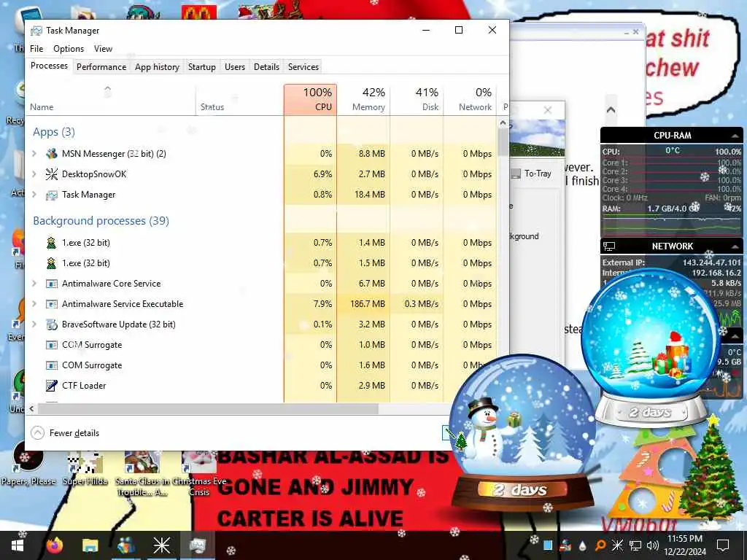This screenshot has height=560, width=747.
Task: Open the Options menu
Action: click(69, 49)
